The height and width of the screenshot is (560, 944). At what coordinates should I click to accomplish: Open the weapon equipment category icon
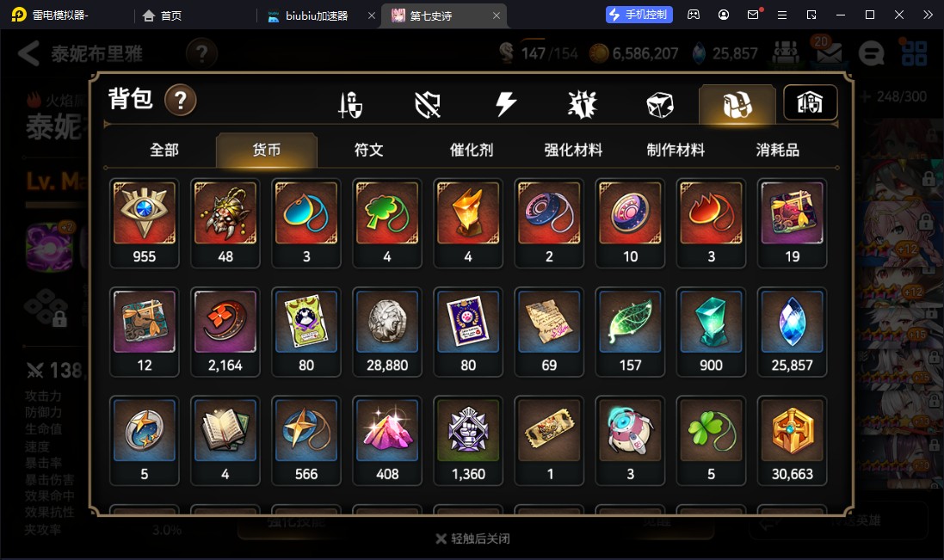350,105
